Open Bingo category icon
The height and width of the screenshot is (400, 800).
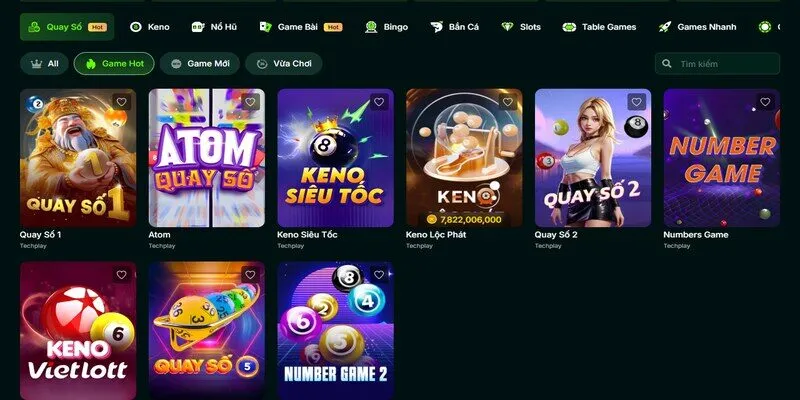pyautogui.click(x=371, y=27)
